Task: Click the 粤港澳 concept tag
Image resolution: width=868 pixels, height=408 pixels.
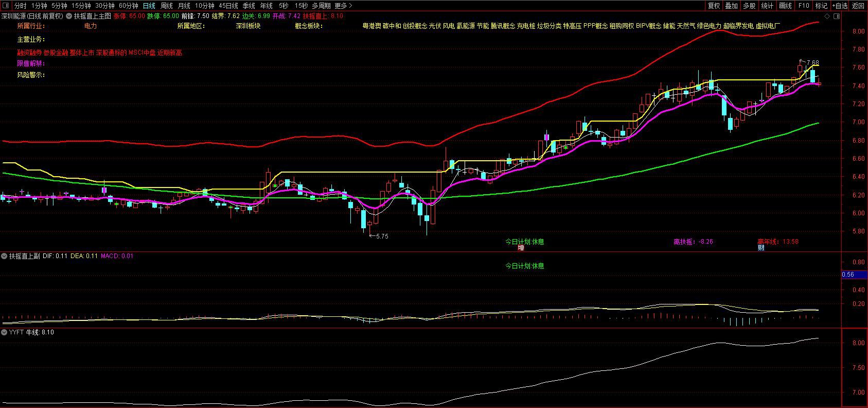Action: (372, 26)
